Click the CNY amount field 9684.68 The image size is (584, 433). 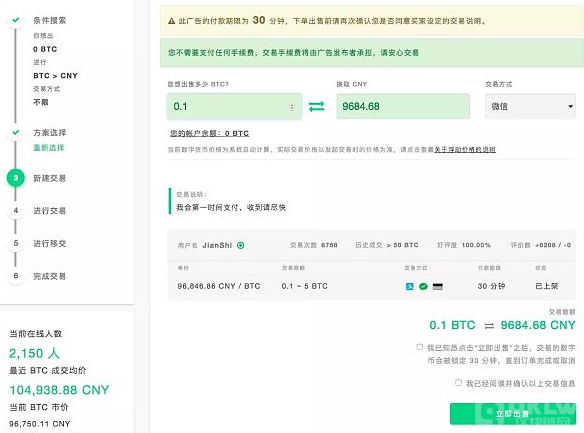pos(403,106)
